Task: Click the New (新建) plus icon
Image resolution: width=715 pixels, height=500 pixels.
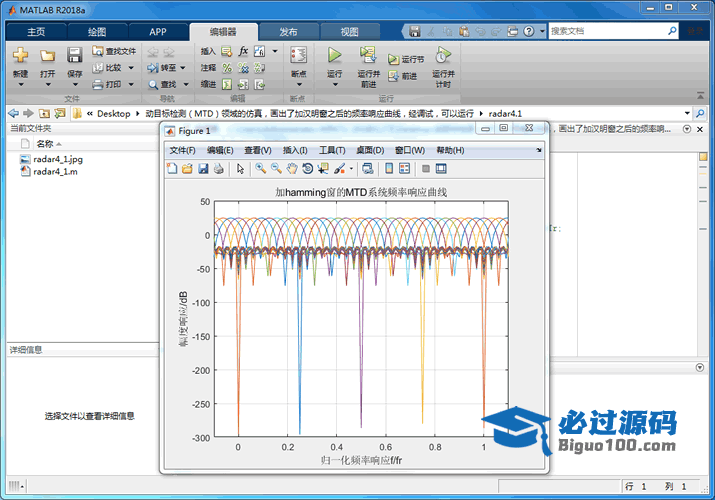Action: (21, 55)
